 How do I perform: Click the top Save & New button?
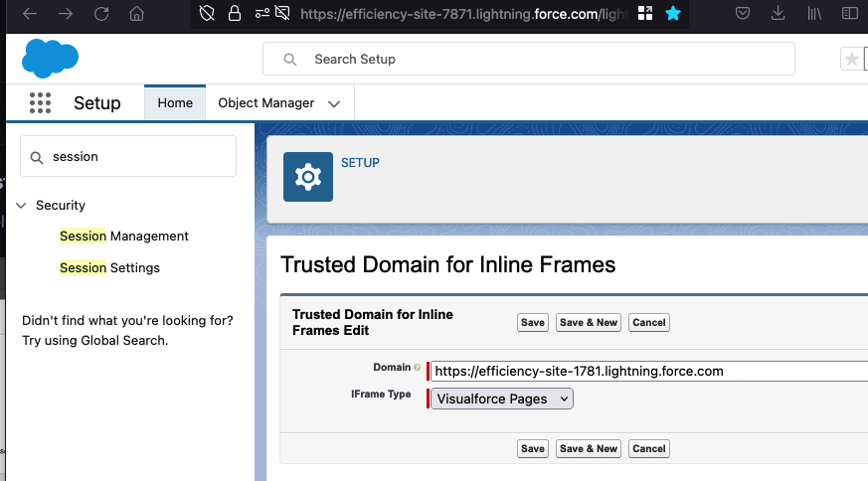click(589, 323)
